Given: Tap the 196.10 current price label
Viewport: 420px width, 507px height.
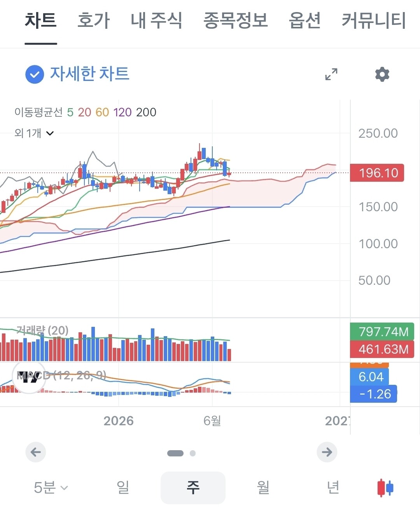Looking at the screenshot, I should [x=377, y=173].
